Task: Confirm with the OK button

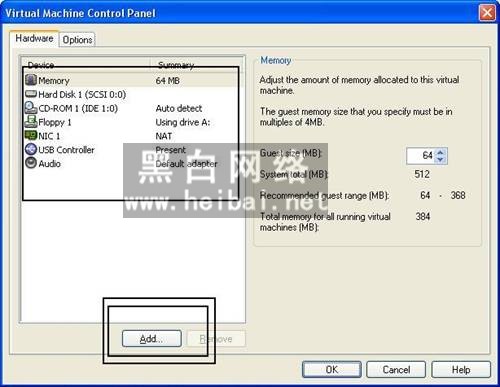Action: click(x=332, y=370)
